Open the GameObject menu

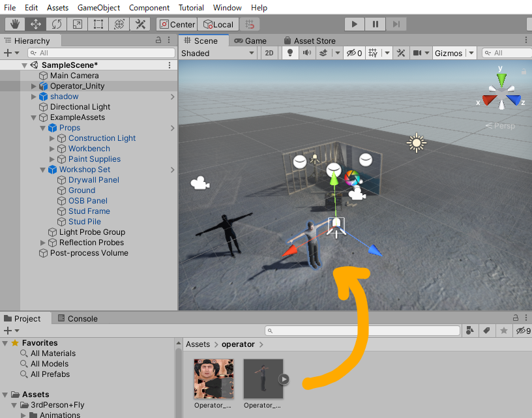click(x=98, y=8)
